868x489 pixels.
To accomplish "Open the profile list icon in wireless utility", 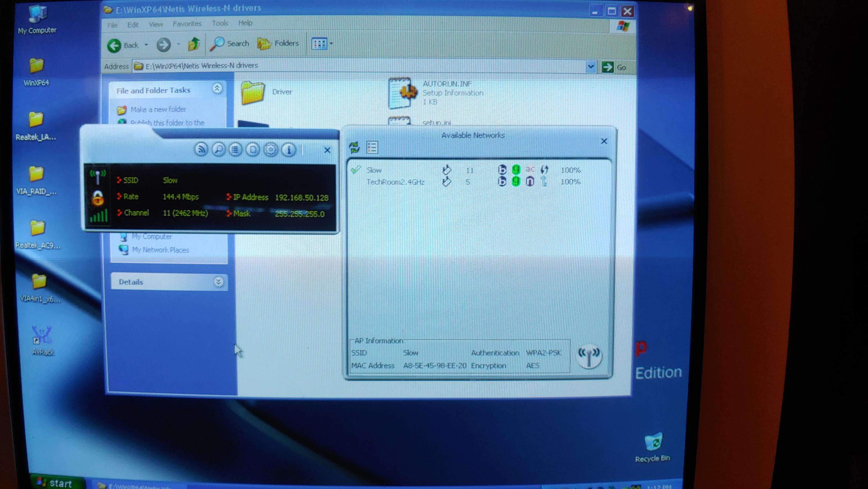I will (x=235, y=149).
